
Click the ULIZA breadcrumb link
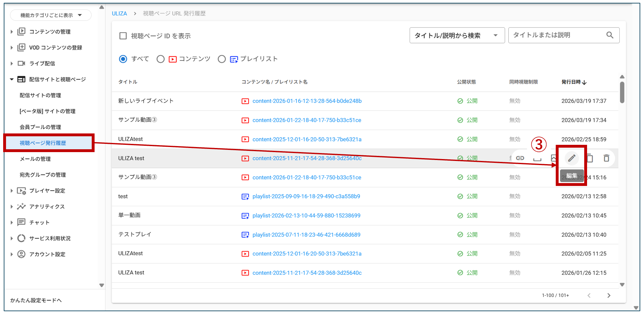[x=119, y=14]
